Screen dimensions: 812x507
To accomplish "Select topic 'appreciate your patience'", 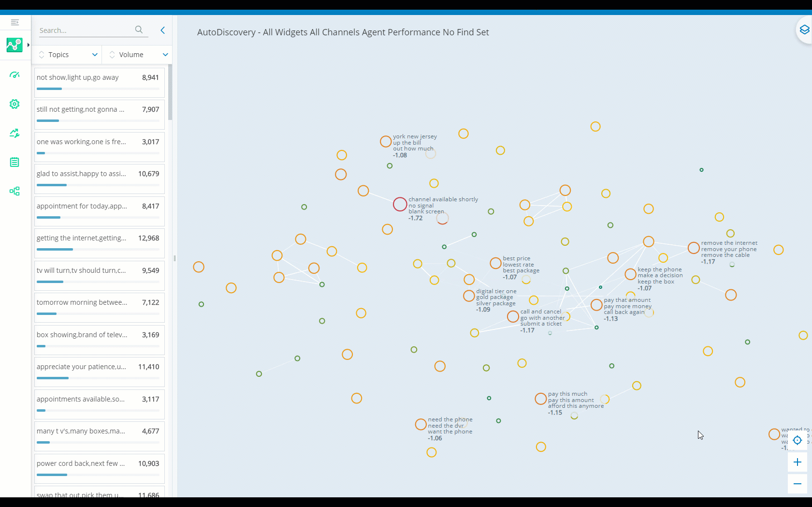I will 100,372.
